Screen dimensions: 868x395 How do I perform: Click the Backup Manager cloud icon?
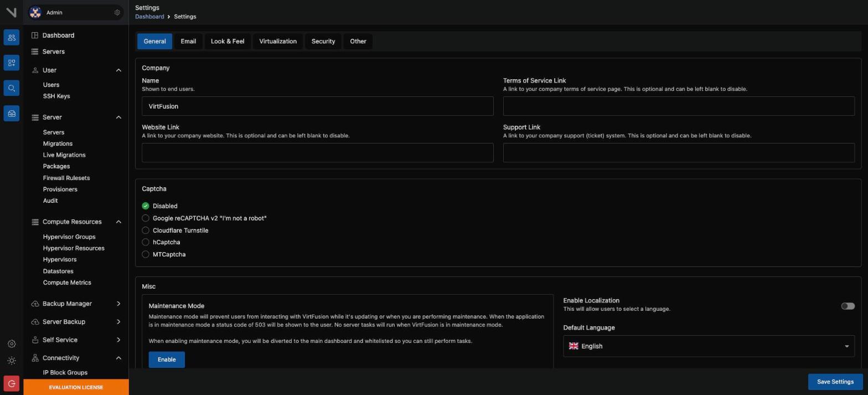click(x=35, y=304)
